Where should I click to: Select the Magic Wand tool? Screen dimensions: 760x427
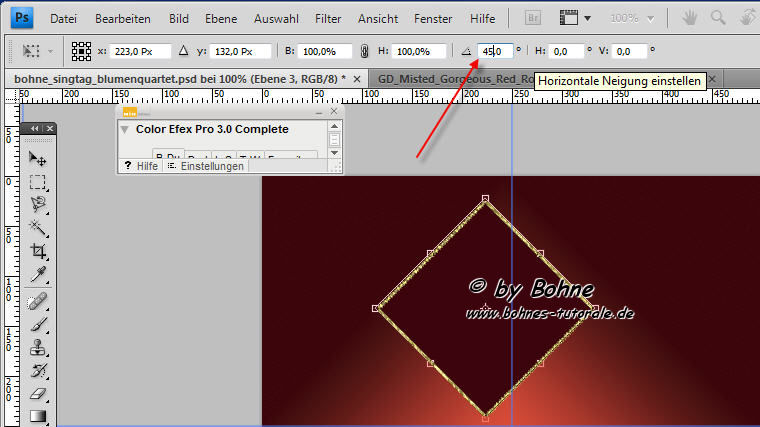point(38,228)
